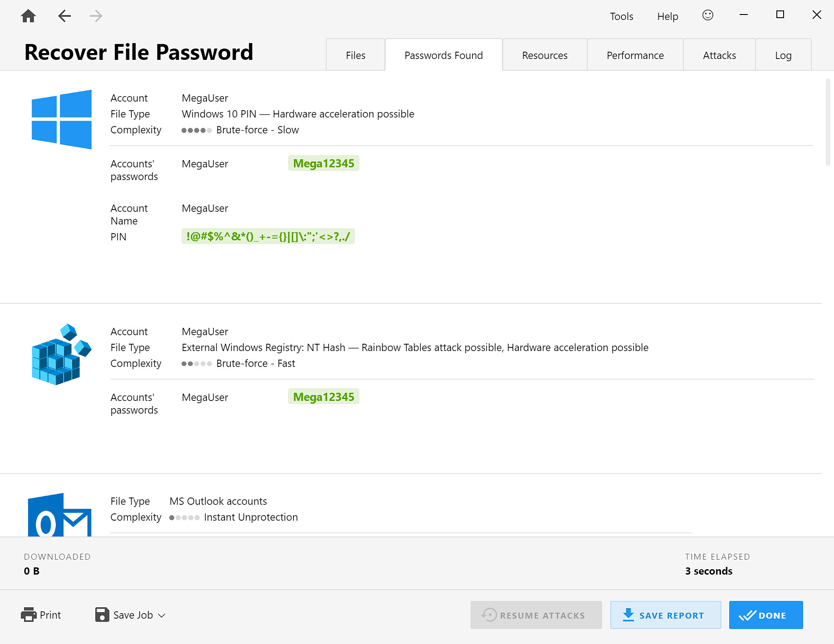Click the Done button
Viewport: 834px width, 644px height.
point(765,615)
